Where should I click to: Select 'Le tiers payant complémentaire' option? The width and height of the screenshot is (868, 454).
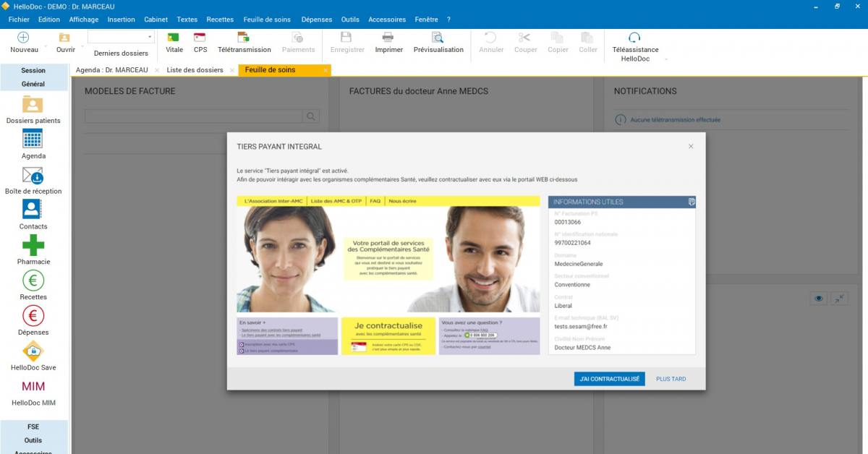[270, 351]
